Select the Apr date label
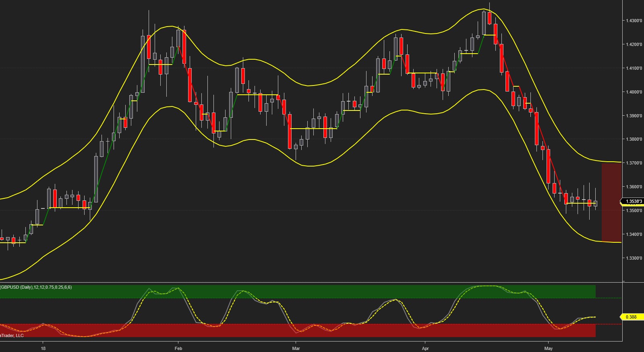This screenshot has width=644, height=352. (425, 348)
